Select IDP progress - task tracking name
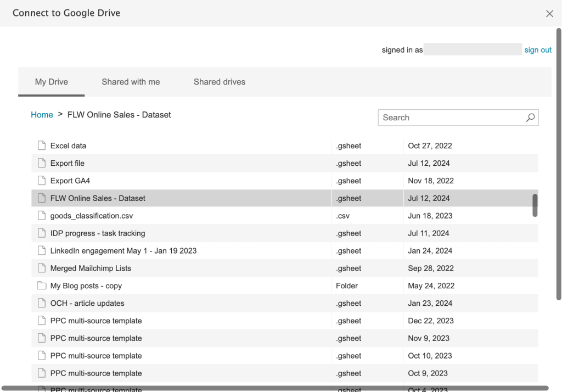562x392 pixels. 98,233
